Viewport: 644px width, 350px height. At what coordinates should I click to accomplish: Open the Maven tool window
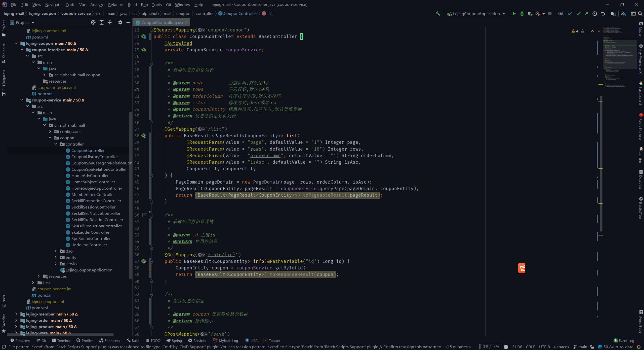pos(641,29)
